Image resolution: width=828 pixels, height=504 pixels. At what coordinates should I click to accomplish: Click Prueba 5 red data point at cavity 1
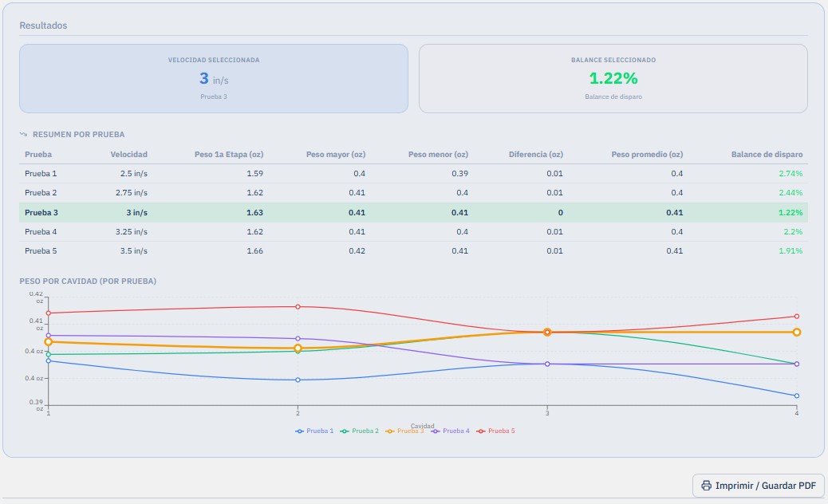[49, 313]
